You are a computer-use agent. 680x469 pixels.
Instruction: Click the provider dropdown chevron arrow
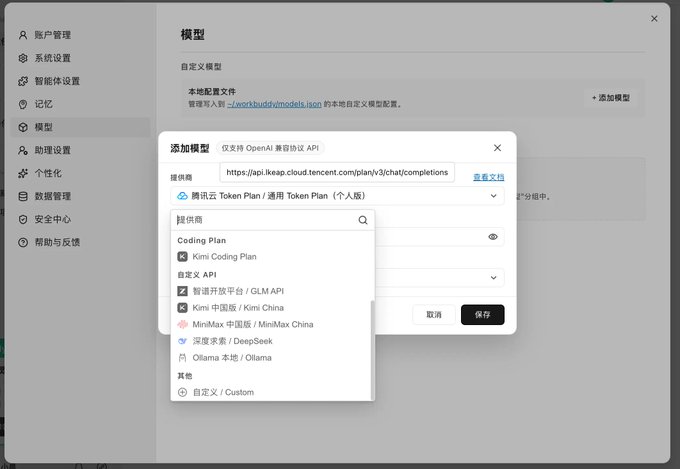point(494,196)
